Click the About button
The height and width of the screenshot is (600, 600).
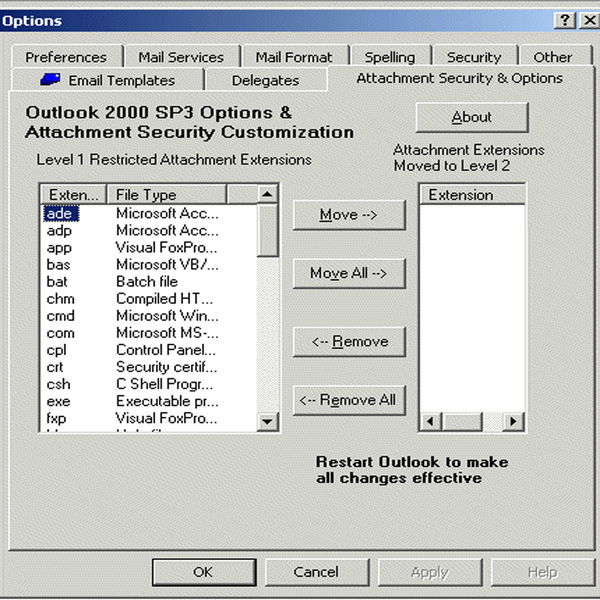point(472,117)
